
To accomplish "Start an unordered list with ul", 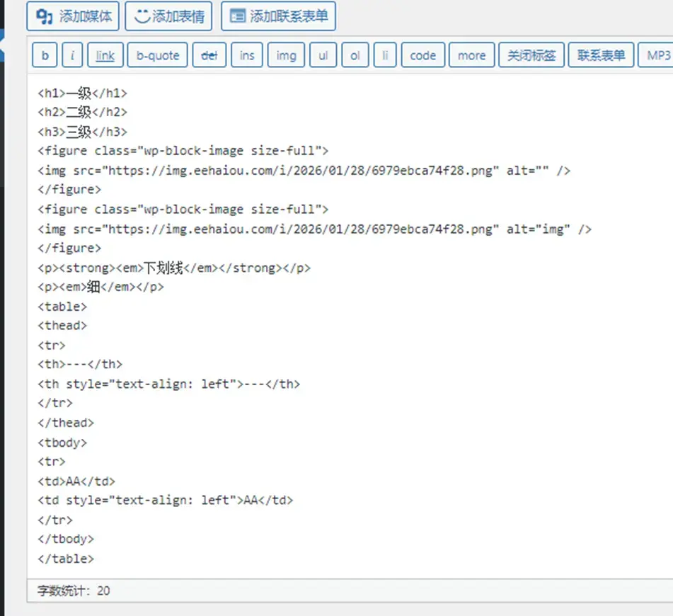I will click(323, 55).
